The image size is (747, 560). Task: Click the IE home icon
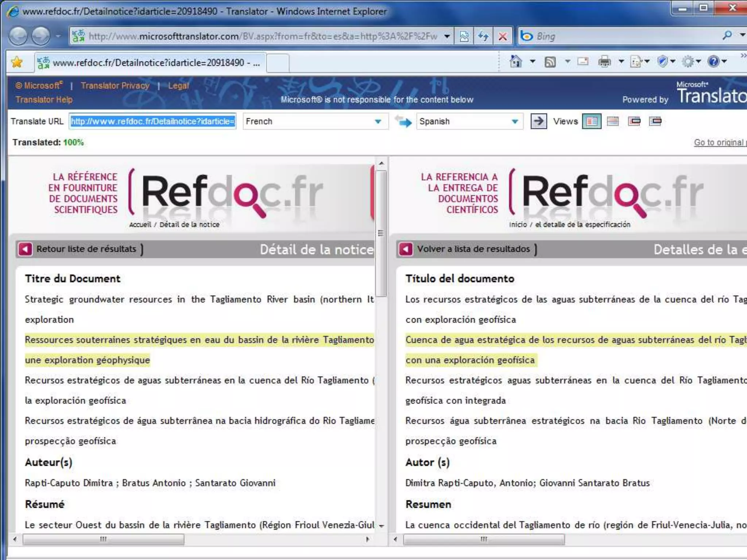515,62
